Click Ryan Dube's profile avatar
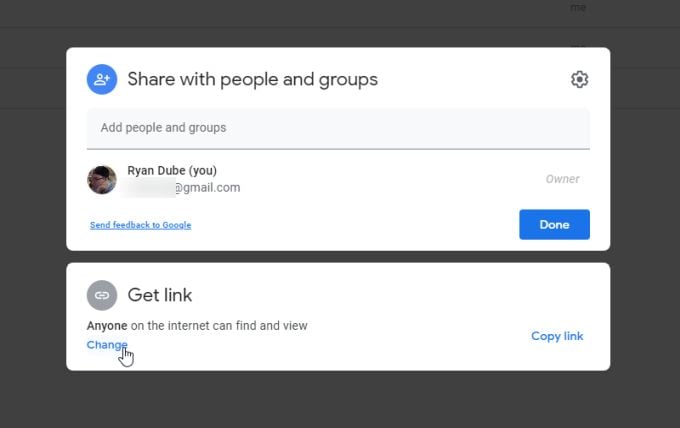The image size is (680, 428). (102, 179)
